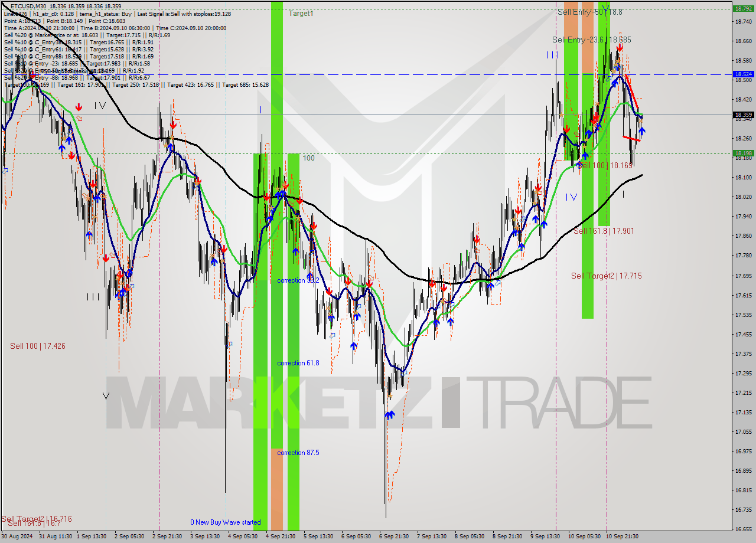Click the 18.420 price axis value
The width and height of the screenshot is (756, 543).
(743, 99)
